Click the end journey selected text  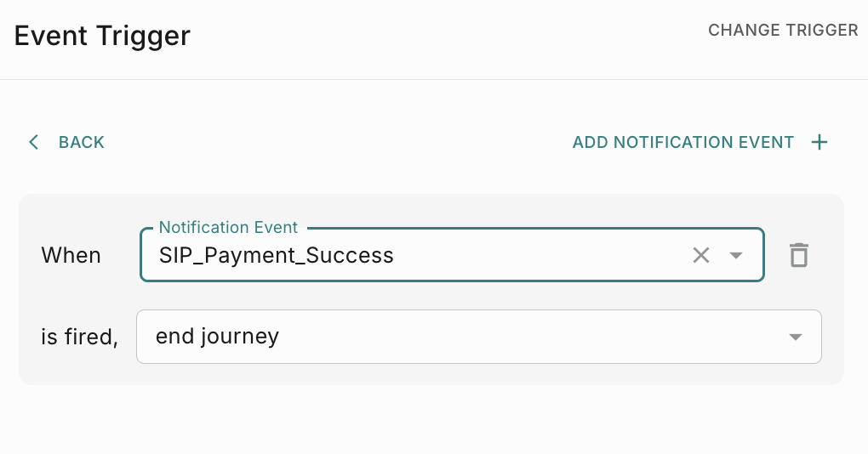[x=217, y=337]
